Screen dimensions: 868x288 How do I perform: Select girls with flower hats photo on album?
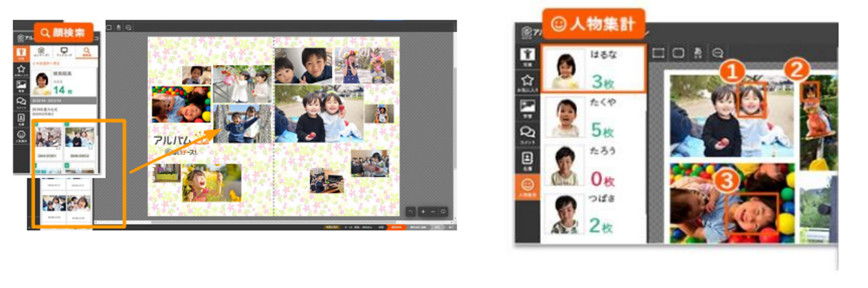(x=363, y=66)
